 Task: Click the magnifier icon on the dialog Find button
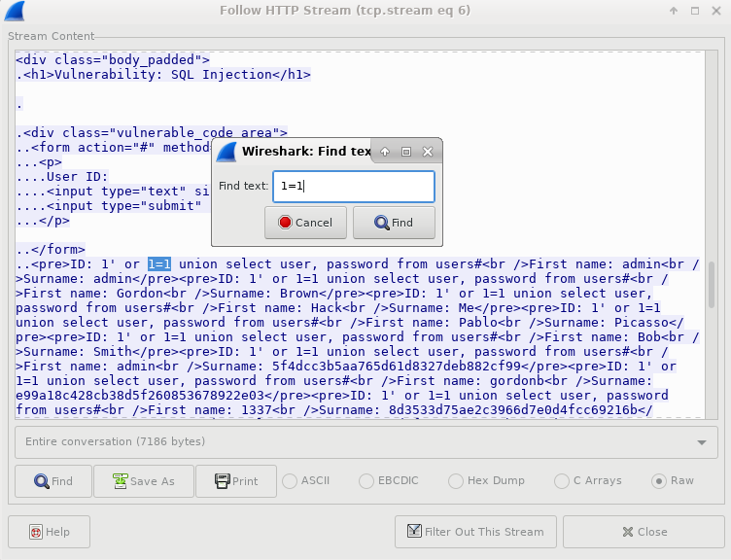(x=382, y=223)
